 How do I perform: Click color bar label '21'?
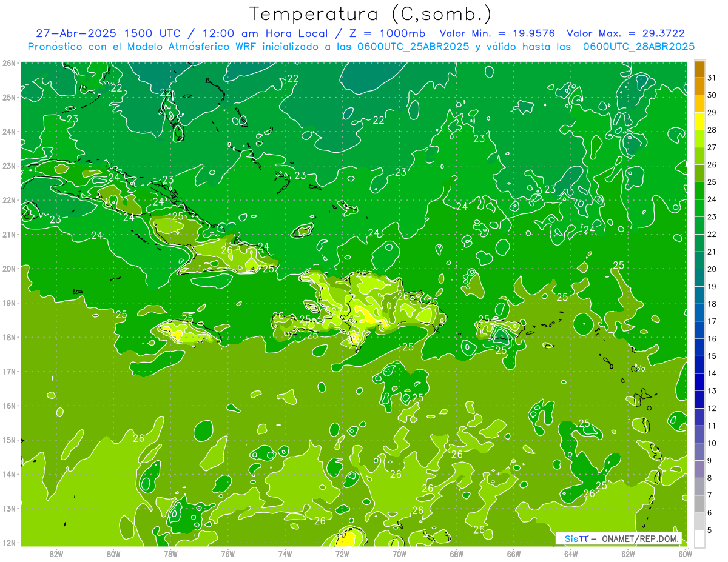(712, 252)
